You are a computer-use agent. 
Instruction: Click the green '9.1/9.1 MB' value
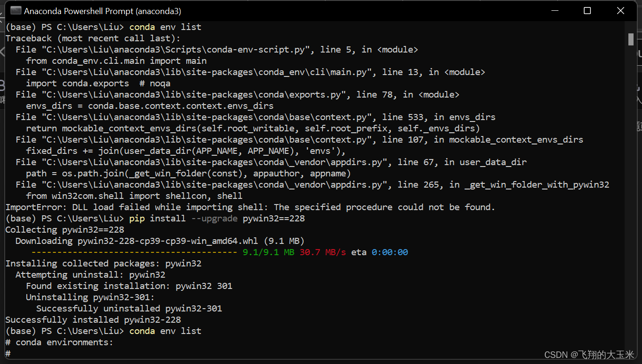point(268,252)
